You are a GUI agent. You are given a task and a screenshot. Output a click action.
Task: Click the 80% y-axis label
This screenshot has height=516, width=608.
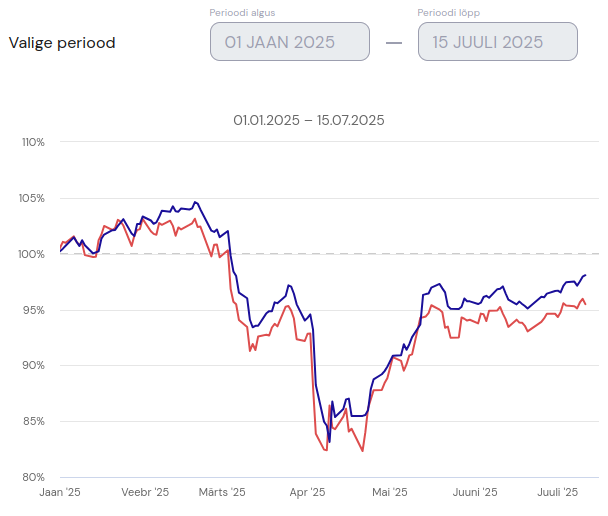[35, 477]
